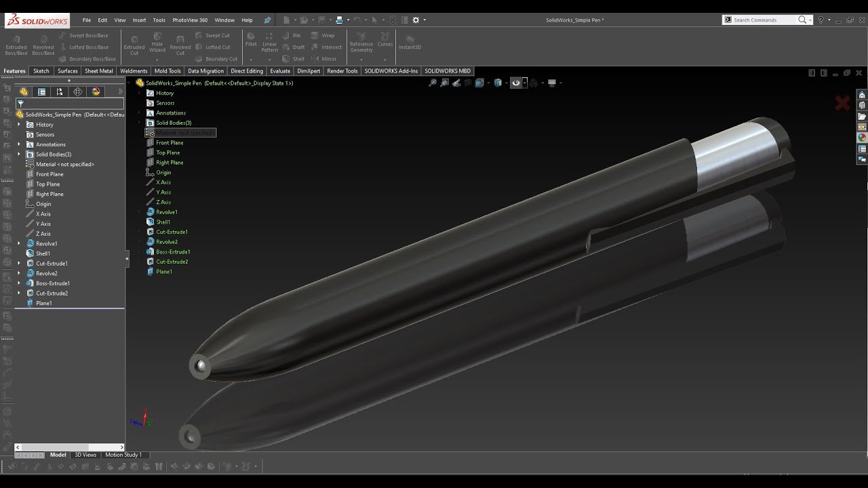Open the Display Style cube icon
This screenshot has width=868, height=488.
[498, 83]
